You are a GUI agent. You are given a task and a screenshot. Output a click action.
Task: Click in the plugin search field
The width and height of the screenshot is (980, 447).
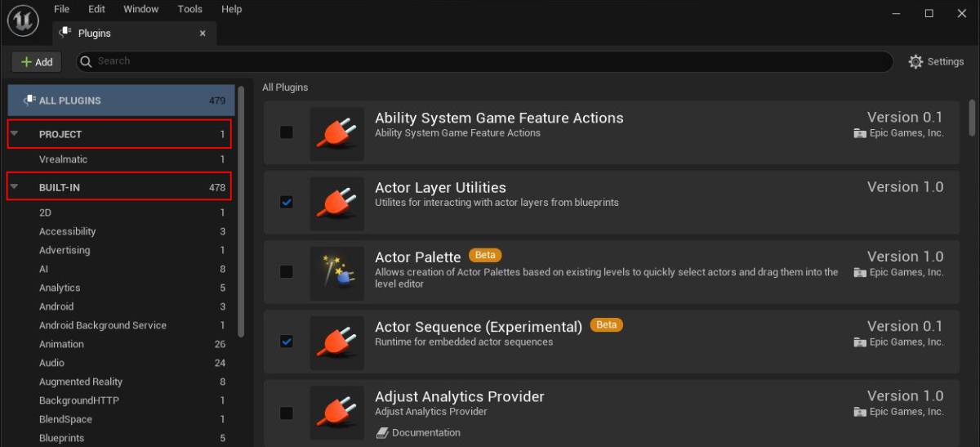(484, 61)
